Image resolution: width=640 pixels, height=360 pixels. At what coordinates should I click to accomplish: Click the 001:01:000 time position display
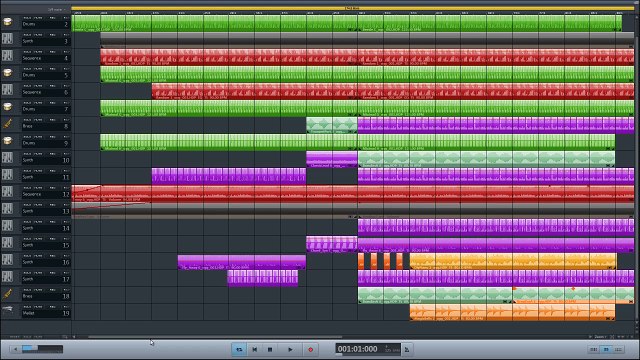[x=358, y=349]
